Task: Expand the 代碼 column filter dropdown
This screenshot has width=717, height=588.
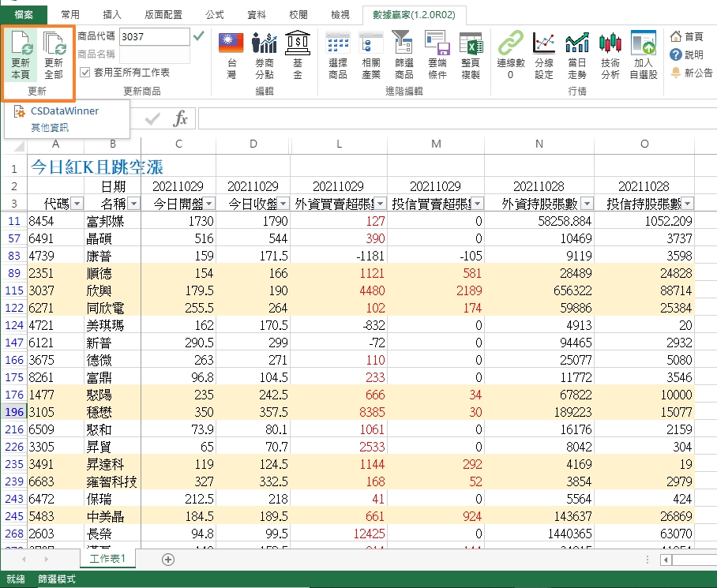Action: 77,204
